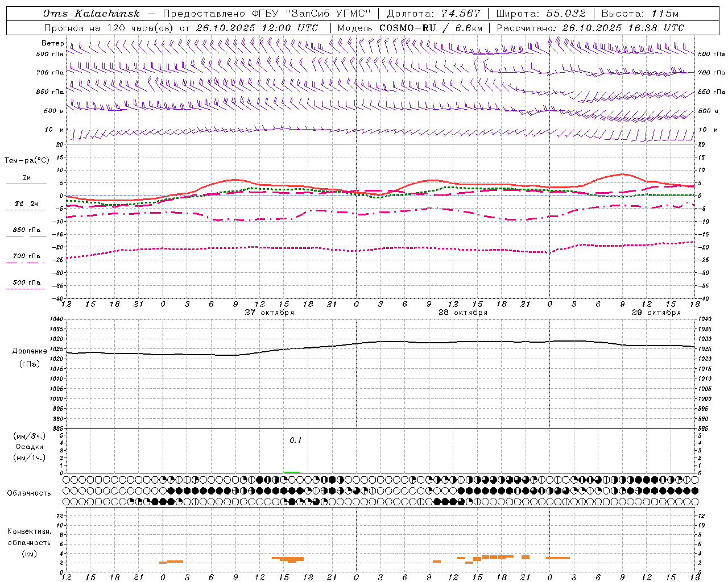Select the date label 28 октября
Viewport: 728px width, 582px height.
(462, 313)
